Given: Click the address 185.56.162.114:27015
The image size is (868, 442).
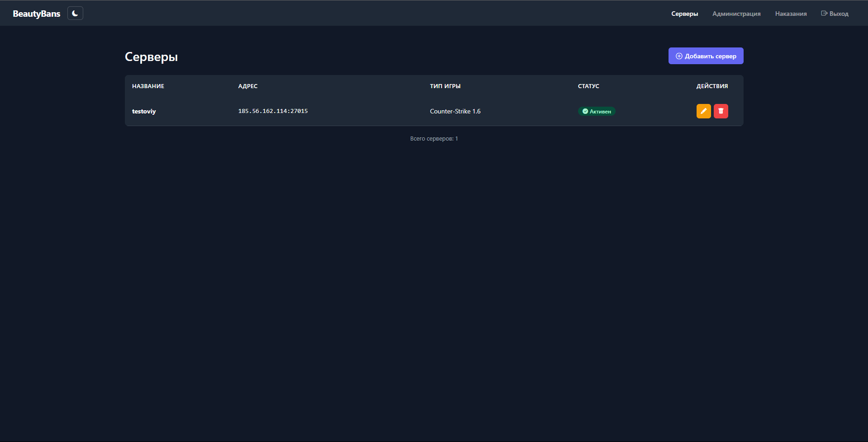Looking at the screenshot, I should [x=273, y=111].
